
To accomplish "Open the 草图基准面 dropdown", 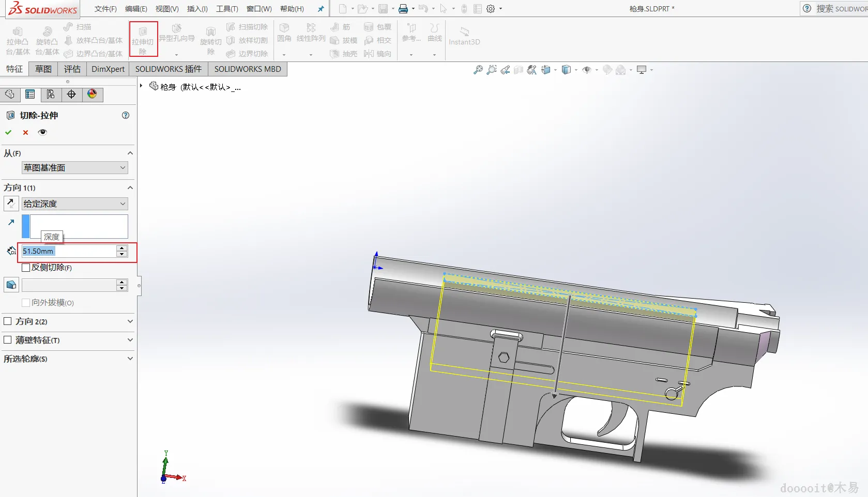I will point(74,168).
